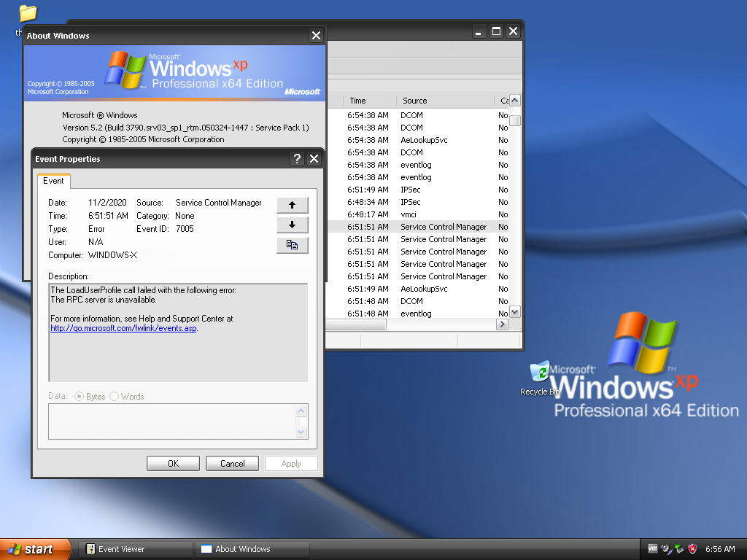Click the date value 11/2/2020
Image resolution: width=747 pixels, height=560 pixels.
pyautogui.click(x=107, y=203)
